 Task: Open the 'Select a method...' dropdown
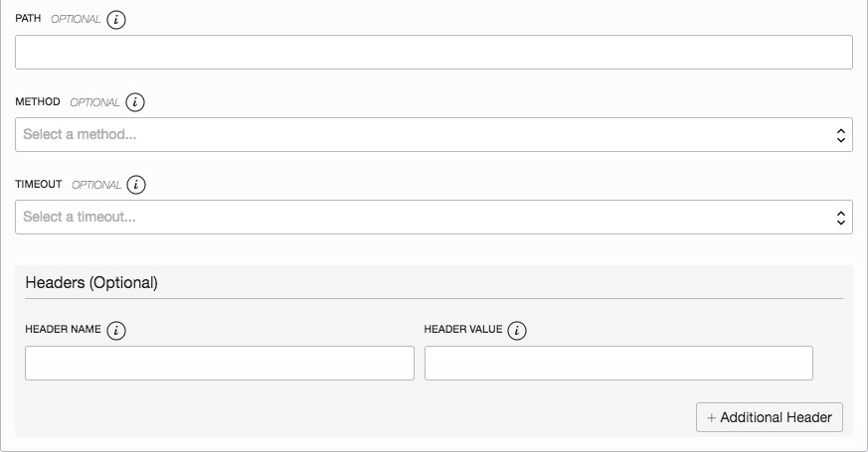click(434, 135)
